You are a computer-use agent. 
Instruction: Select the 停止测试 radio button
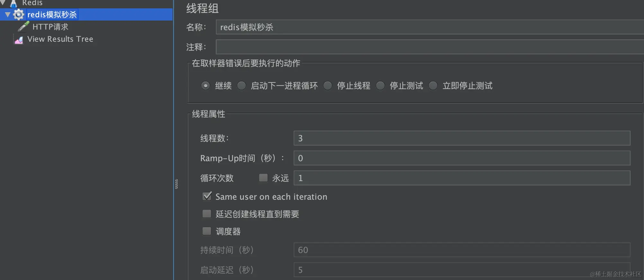pos(380,86)
